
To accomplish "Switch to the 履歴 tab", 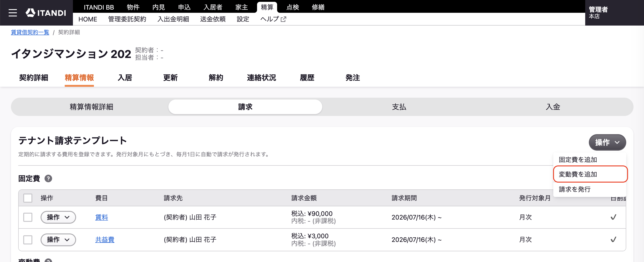I will click(x=307, y=78).
